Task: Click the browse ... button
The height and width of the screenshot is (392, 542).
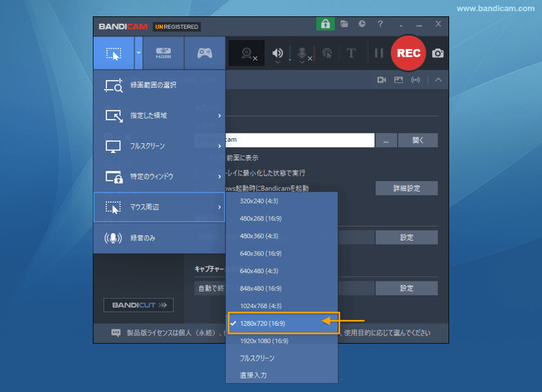Action: (386, 140)
